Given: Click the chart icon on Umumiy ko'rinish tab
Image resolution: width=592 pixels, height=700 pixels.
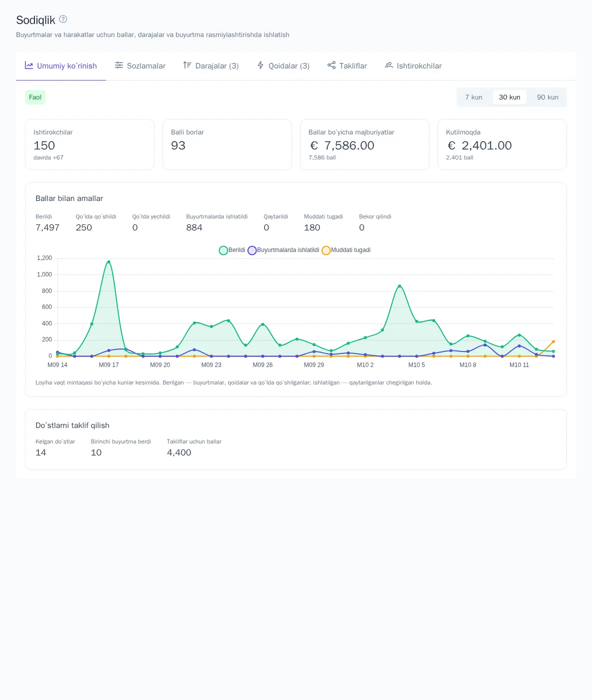Looking at the screenshot, I should click(29, 65).
